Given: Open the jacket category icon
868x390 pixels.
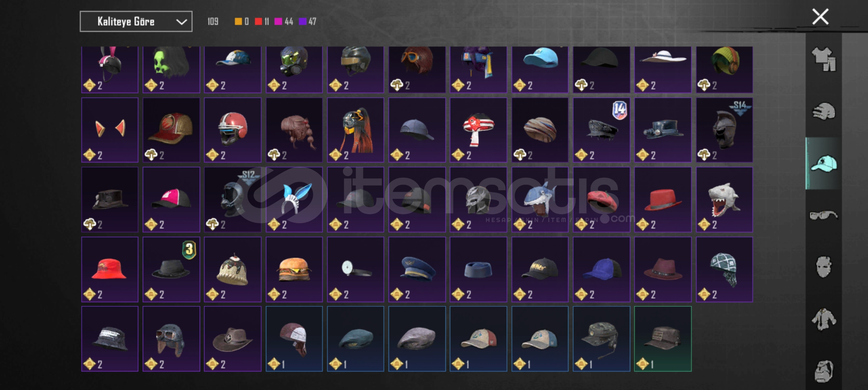Looking at the screenshot, I should (x=824, y=319).
